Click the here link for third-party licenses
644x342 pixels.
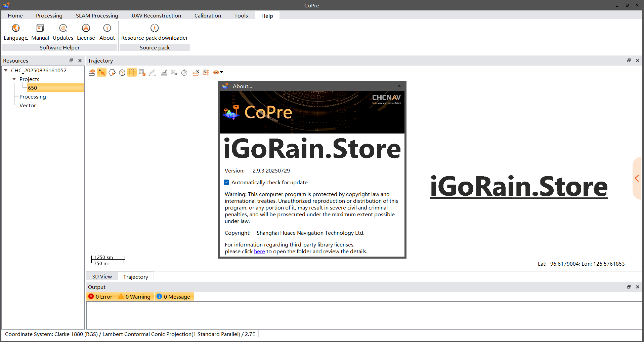259,251
